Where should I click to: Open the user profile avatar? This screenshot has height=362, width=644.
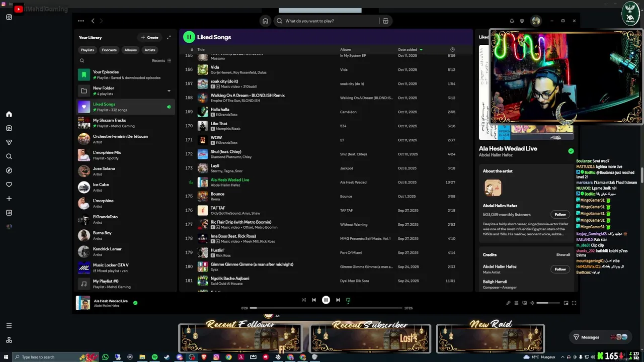click(x=536, y=21)
